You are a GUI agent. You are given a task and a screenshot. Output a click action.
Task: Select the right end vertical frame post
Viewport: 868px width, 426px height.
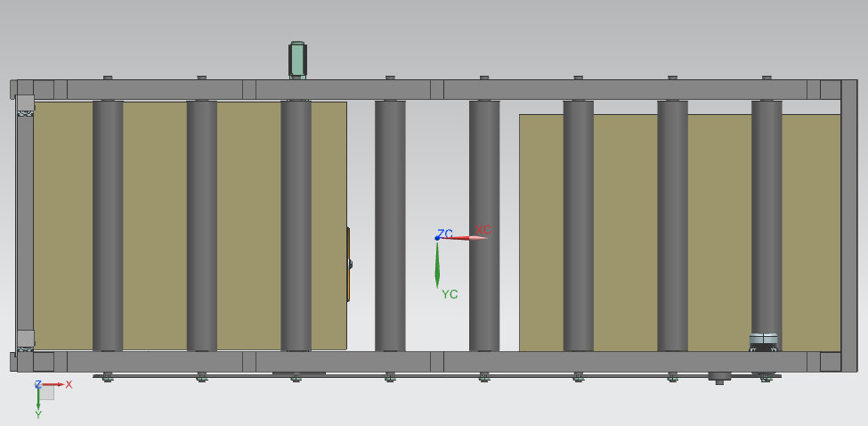point(849,225)
